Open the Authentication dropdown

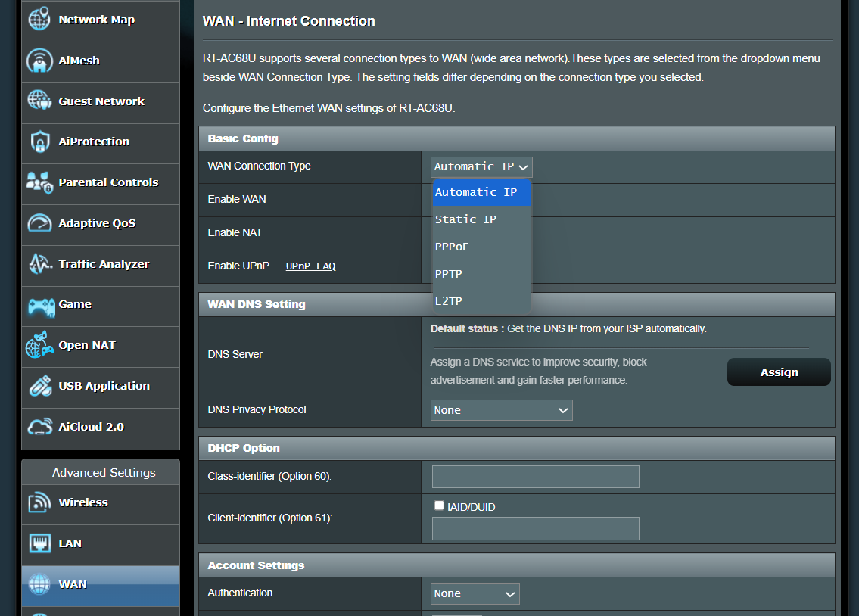[475, 593]
